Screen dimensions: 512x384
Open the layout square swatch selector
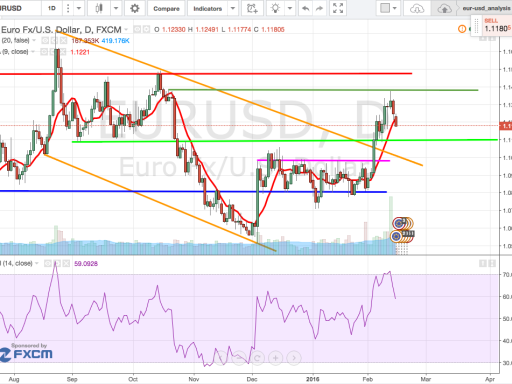click(385, 8)
